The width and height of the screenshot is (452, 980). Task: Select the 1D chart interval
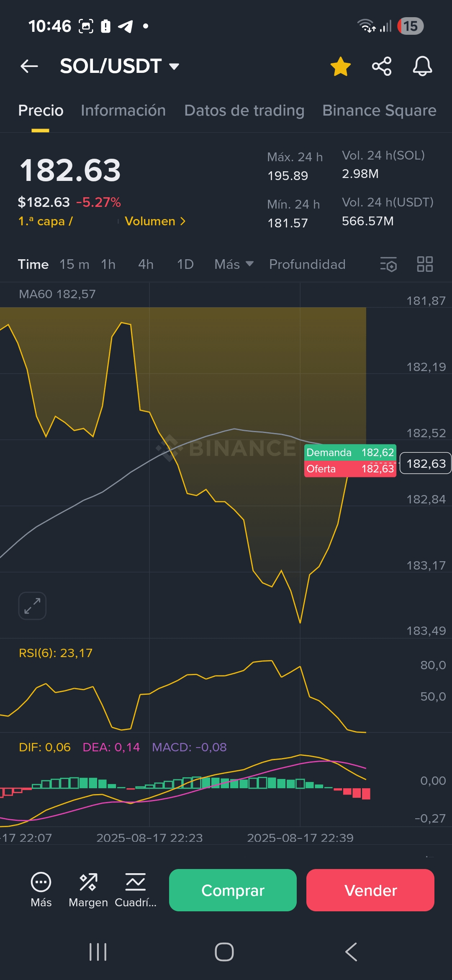185,264
